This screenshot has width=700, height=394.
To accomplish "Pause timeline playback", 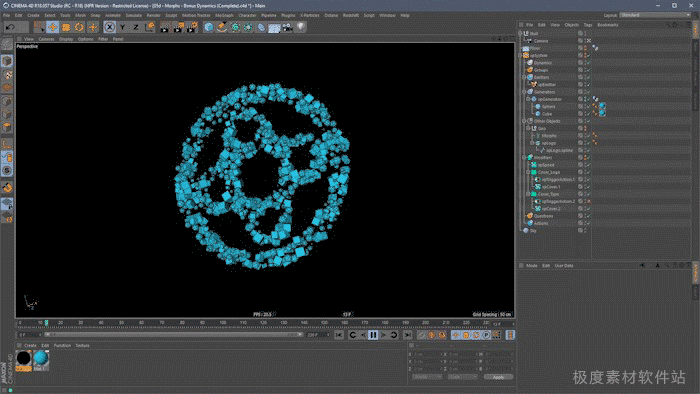I will click(x=373, y=335).
